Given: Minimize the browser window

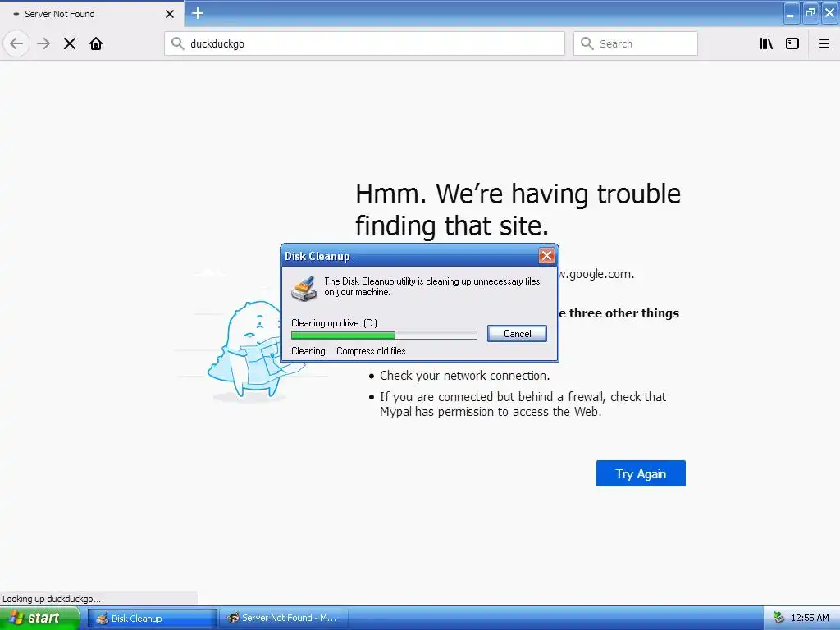Looking at the screenshot, I should click(x=792, y=13).
